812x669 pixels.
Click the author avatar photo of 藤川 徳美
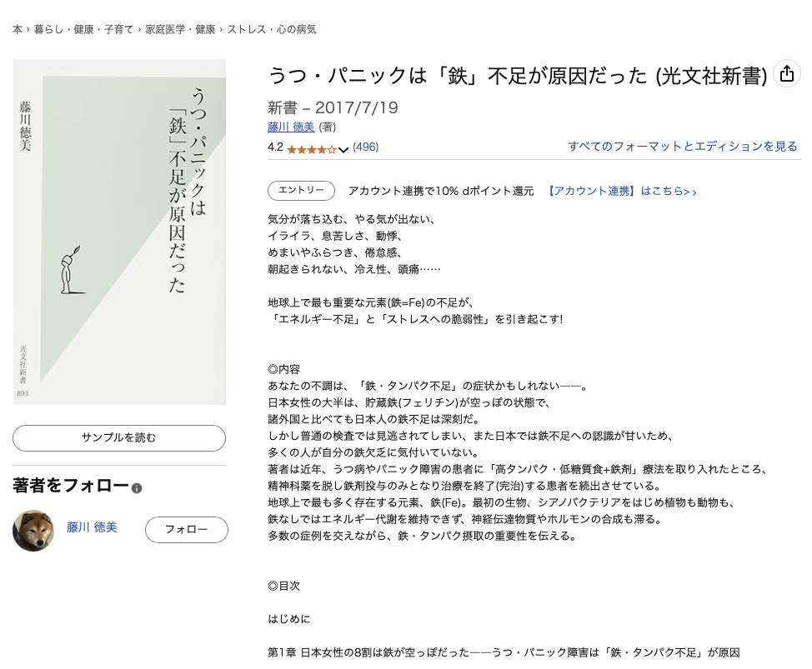(33, 528)
